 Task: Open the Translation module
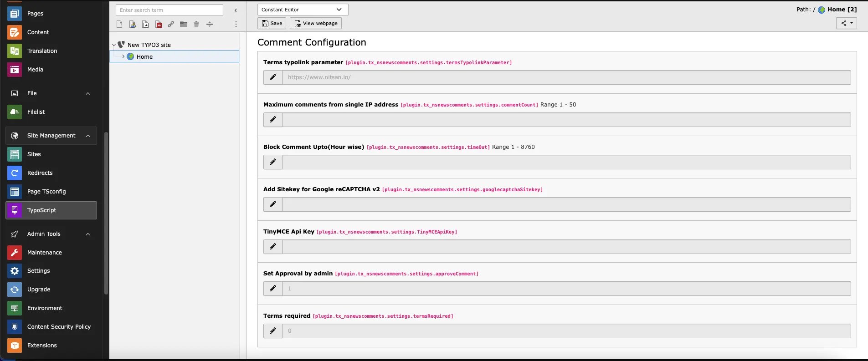click(x=51, y=51)
